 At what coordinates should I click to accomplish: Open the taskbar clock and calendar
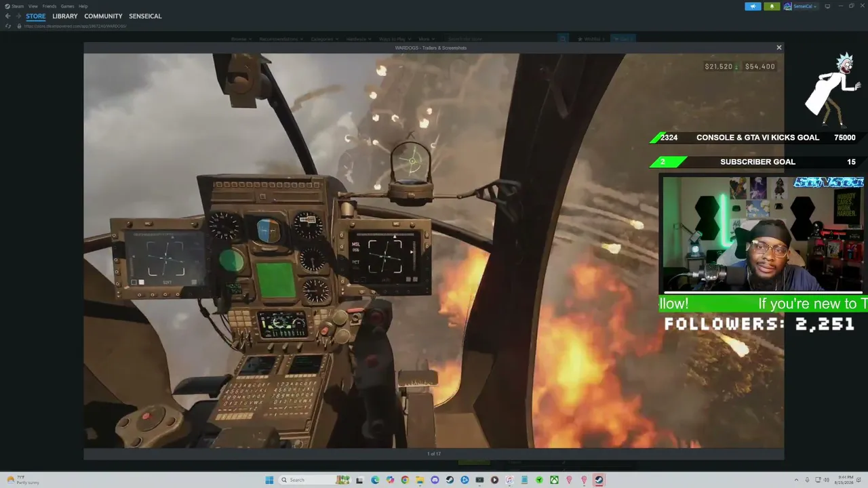pyautogui.click(x=844, y=480)
